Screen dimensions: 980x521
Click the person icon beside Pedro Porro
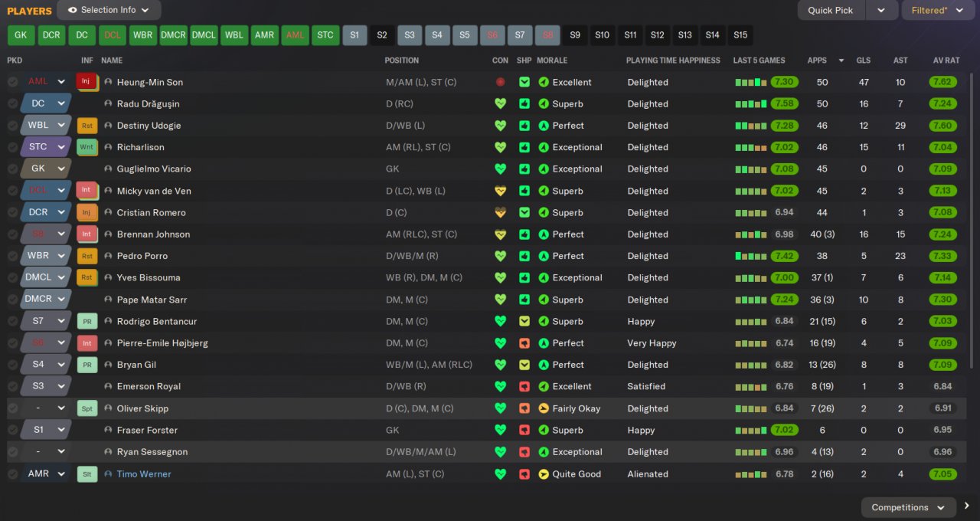pyautogui.click(x=108, y=256)
